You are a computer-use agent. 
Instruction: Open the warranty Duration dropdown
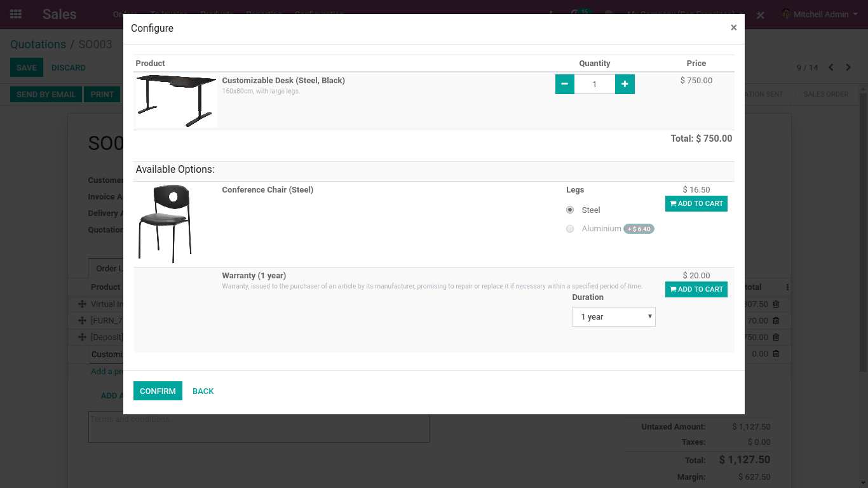(613, 317)
